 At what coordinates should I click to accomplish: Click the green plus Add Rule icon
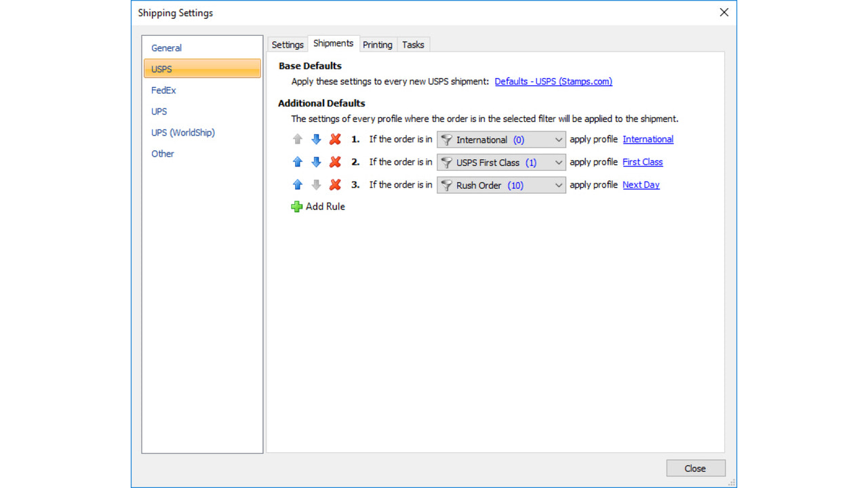296,207
